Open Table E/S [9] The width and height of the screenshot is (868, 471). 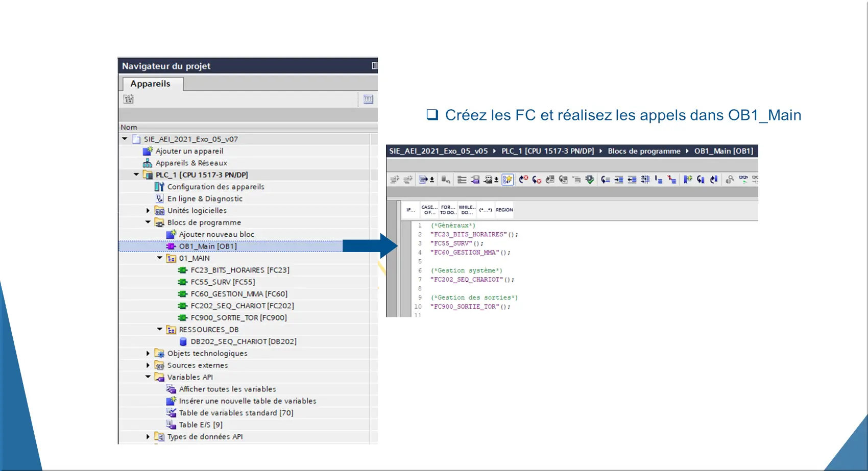(x=201, y=425)
